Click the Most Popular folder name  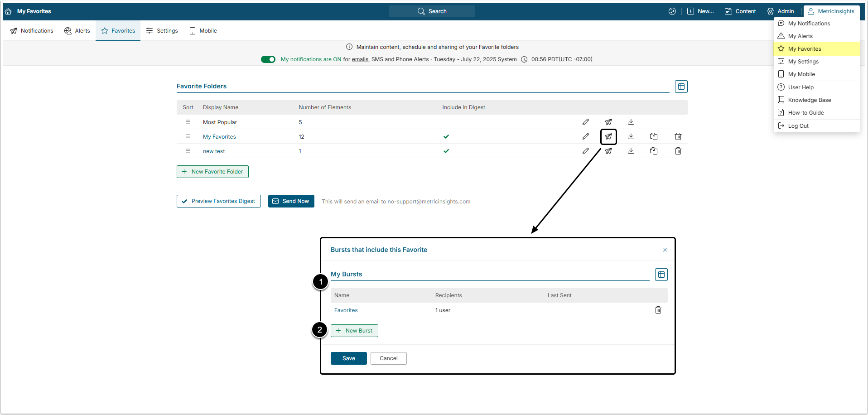click(x=220, y=122)
